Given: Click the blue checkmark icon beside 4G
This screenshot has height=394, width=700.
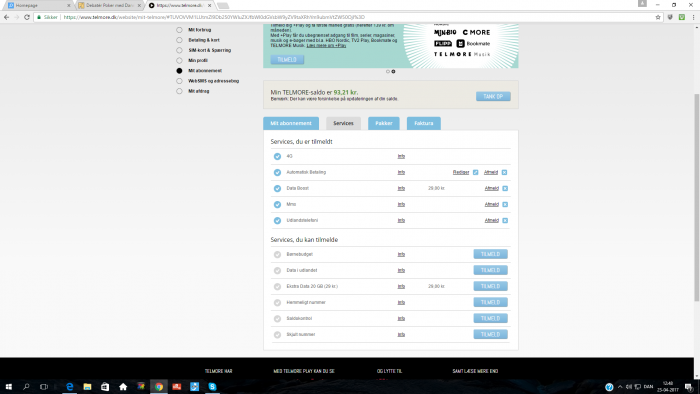Looking at the screenshot, I should (277, 156).
